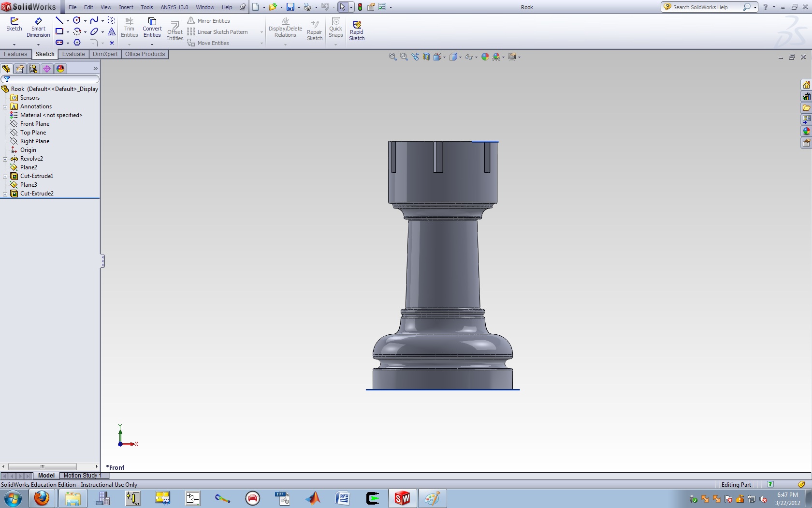Expand the Annotations folder
Image resolution: width=812 pixels, height=508 pixels.
[x=5, y=106]
